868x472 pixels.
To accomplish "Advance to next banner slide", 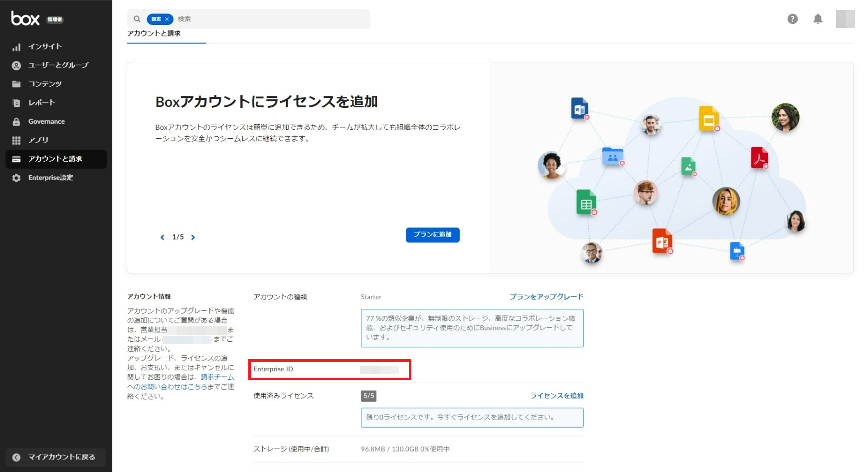I will pos(193,237).
